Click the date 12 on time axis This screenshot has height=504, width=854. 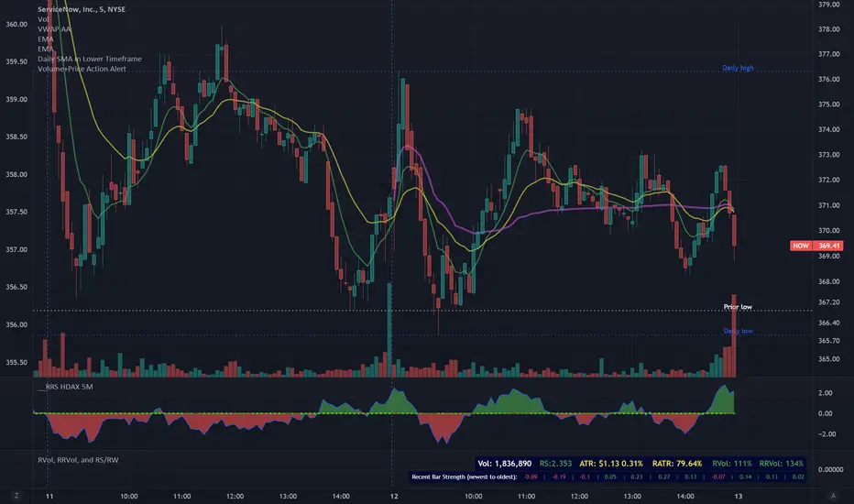click(x=394, y=496)
